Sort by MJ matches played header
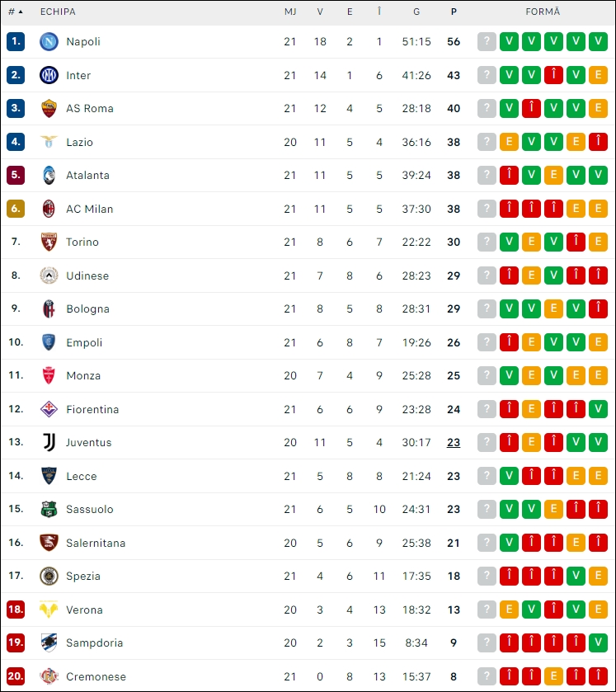Image resolution: width=616 pixels, height=692 pixels. [290, 12]
